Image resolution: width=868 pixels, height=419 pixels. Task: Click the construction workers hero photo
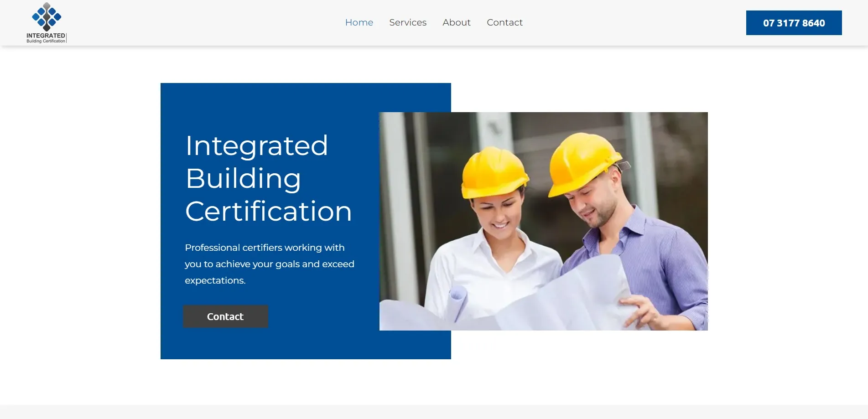tap(543, 221)
